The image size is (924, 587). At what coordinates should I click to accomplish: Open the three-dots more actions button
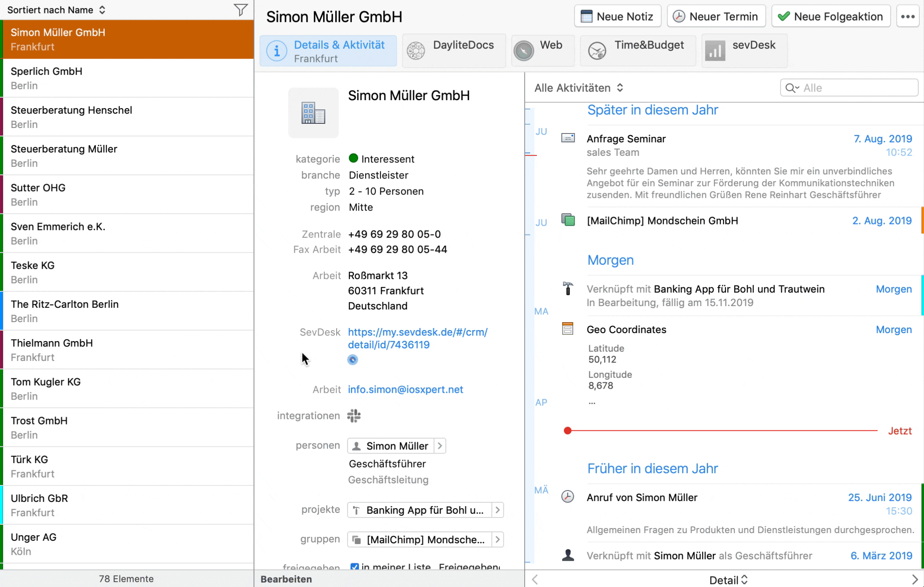908,16
